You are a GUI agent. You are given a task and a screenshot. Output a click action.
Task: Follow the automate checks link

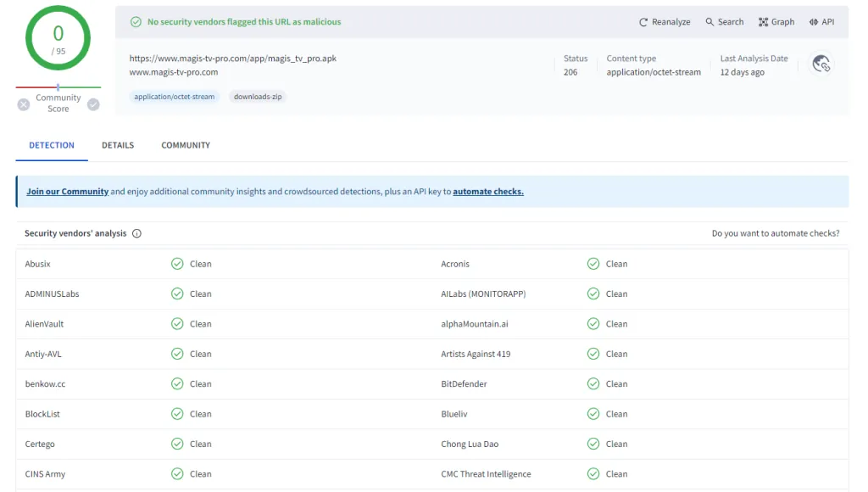tap(488, 192)
